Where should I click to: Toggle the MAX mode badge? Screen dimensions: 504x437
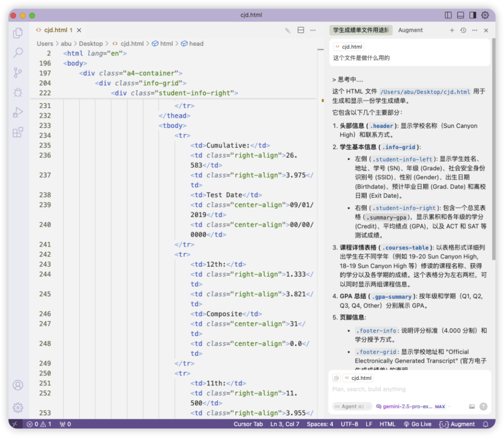click(x=440, y=407)
